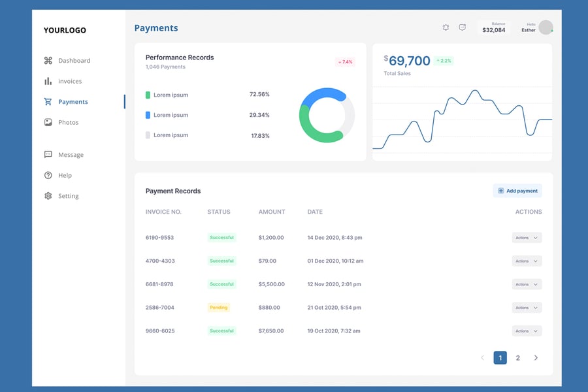The height and width of the screenshot is (392, 588).
Task: Open Actions dropdown for invoice 9660-6025
Action: [x=527, y=331]
